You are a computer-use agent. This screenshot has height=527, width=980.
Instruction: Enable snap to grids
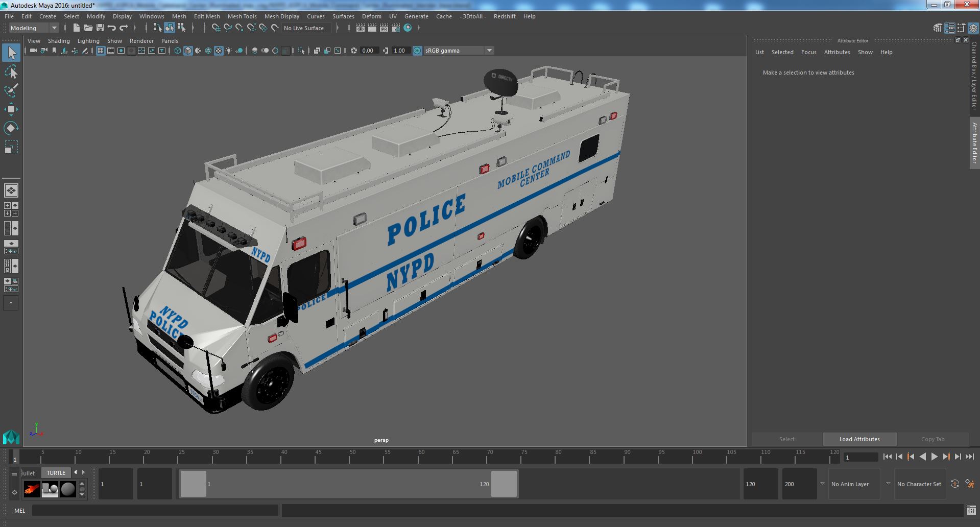(216, 28)
